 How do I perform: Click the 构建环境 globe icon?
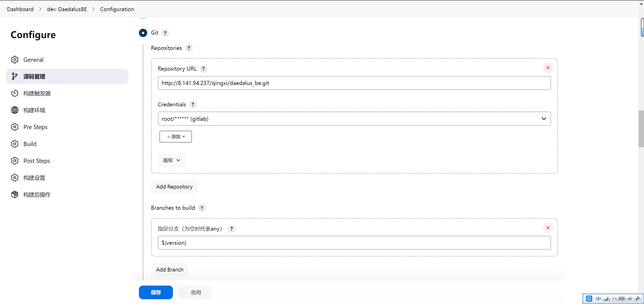pos(15,110)
